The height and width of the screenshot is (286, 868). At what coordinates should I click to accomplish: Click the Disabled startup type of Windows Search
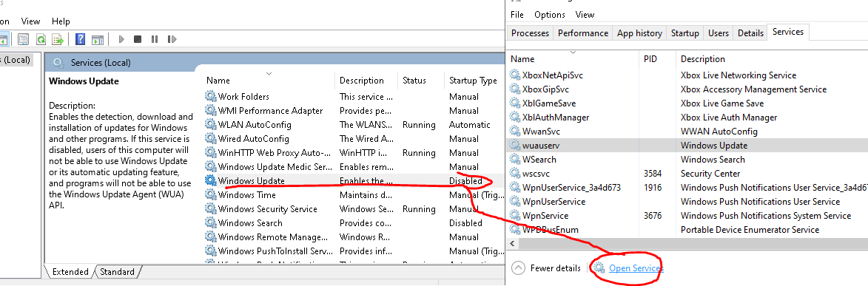pyautogui.click(x=465, y=223)
